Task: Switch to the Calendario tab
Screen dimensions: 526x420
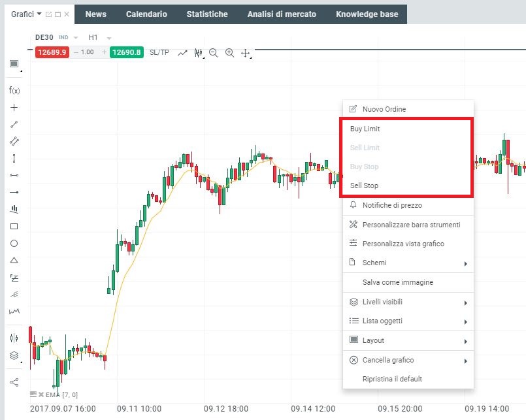Action: [x=146, y=14]
